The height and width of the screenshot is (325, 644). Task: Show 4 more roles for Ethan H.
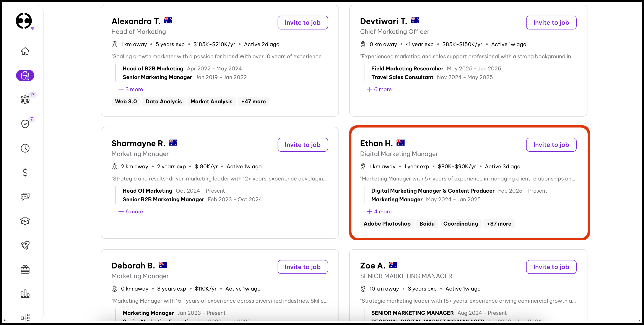pyautogui.click(x=379, y=211)
